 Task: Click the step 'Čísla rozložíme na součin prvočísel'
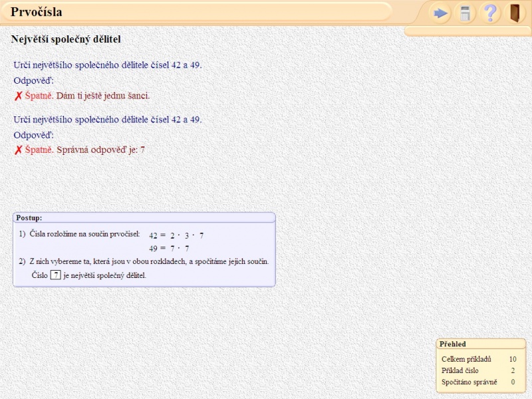84,234
